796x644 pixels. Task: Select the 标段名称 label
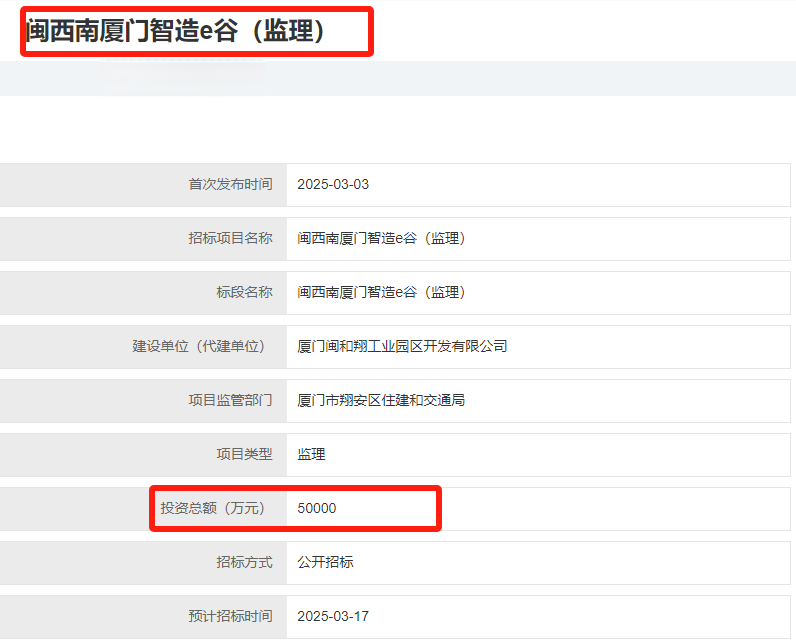coord(245,292)
